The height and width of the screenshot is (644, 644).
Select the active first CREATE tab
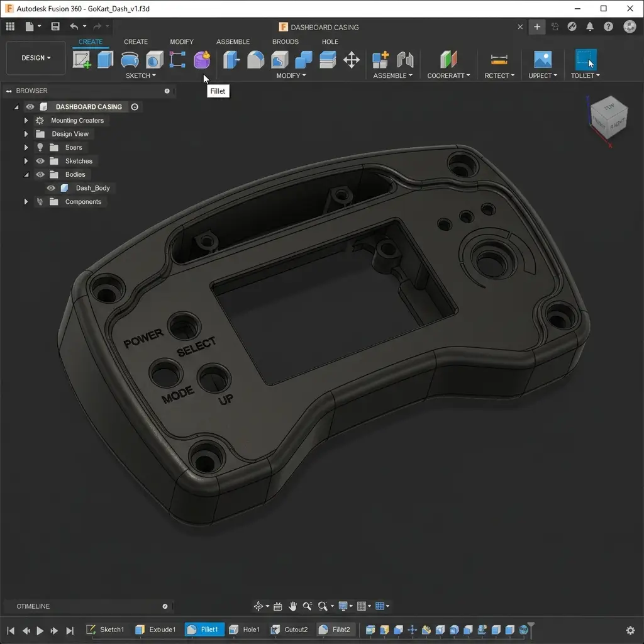[91, 42]
